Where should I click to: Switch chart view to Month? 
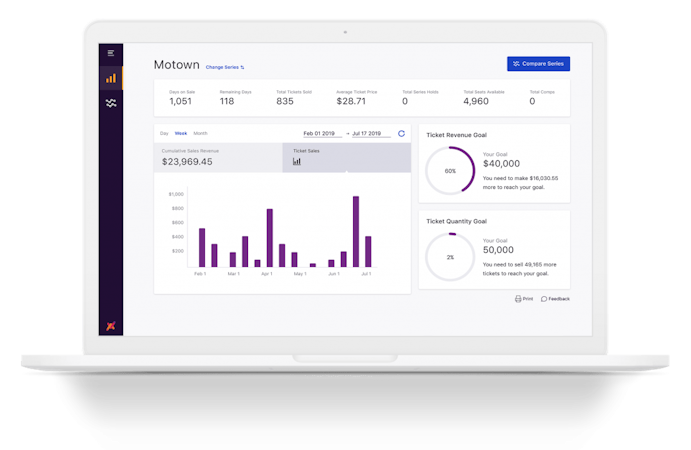200,133
